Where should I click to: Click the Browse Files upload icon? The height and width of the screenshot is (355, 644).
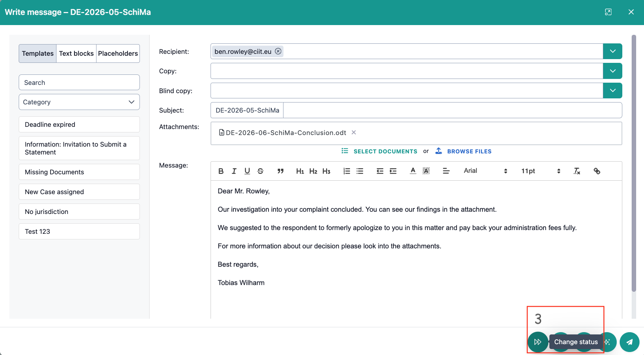439,151
